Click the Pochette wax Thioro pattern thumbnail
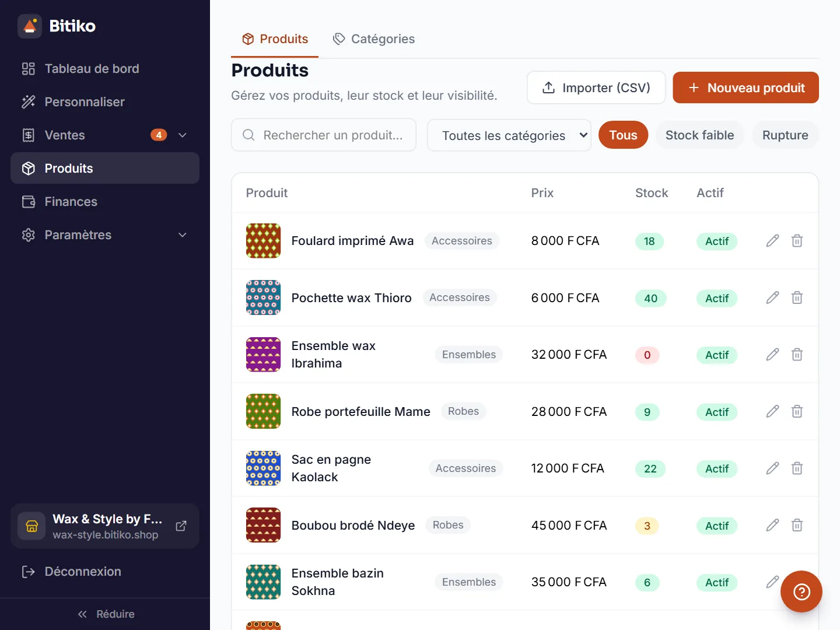The image size is (840, 630). [263, 298]
